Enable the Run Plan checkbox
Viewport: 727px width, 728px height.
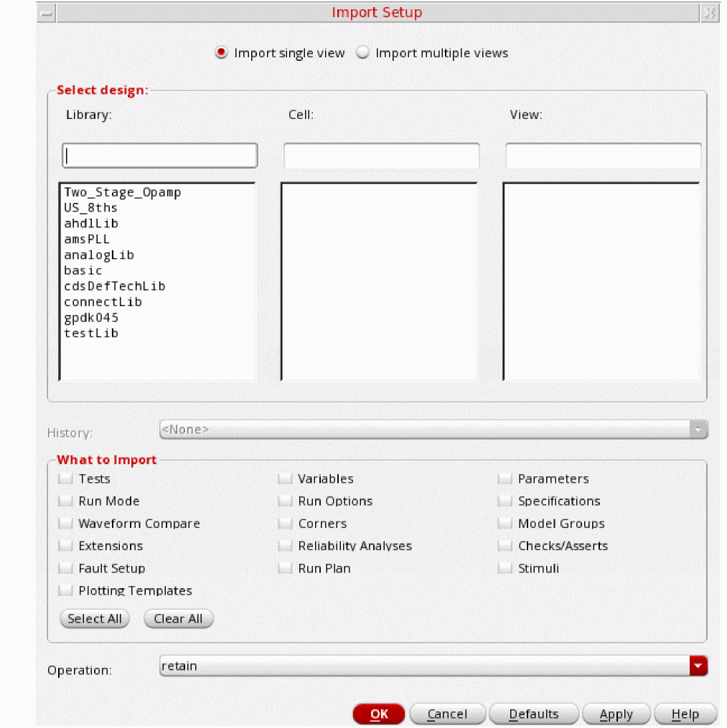[x=285, y=568]
